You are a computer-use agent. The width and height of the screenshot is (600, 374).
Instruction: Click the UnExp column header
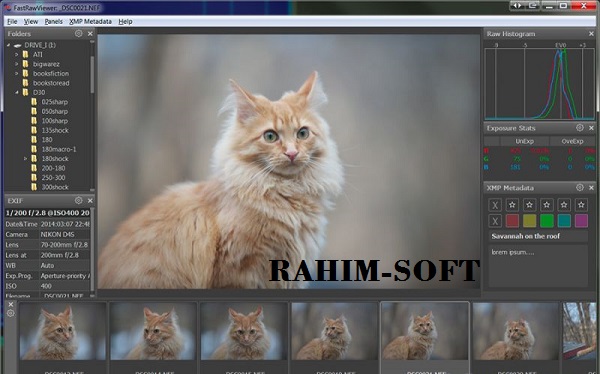tap(524, 141)
